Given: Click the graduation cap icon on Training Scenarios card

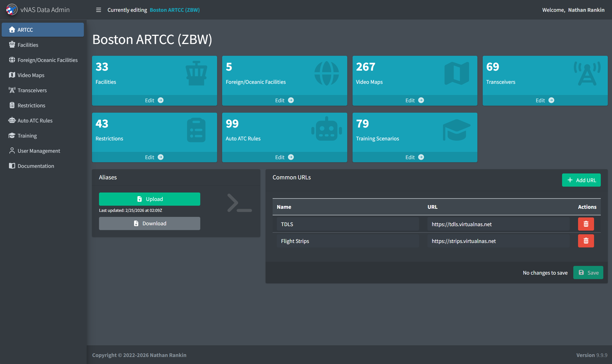Looking at the screenshot, I should coord(457,130).
